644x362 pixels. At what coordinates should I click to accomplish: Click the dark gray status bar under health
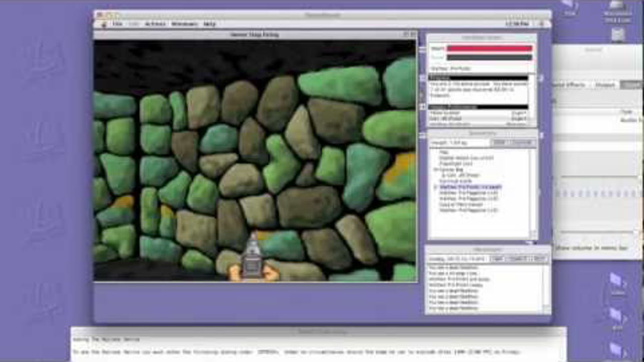click(x=490, y=57)
